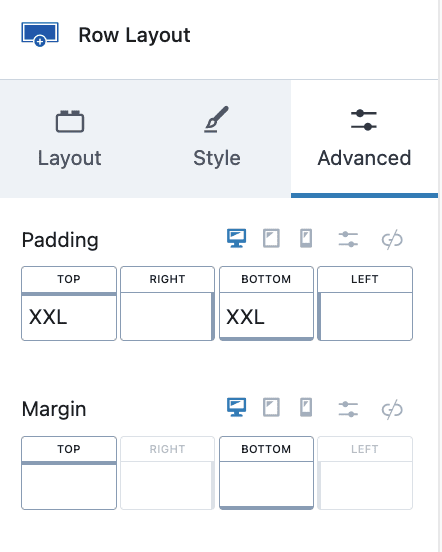Toggle linked Margin values icon

coord(392,409)
